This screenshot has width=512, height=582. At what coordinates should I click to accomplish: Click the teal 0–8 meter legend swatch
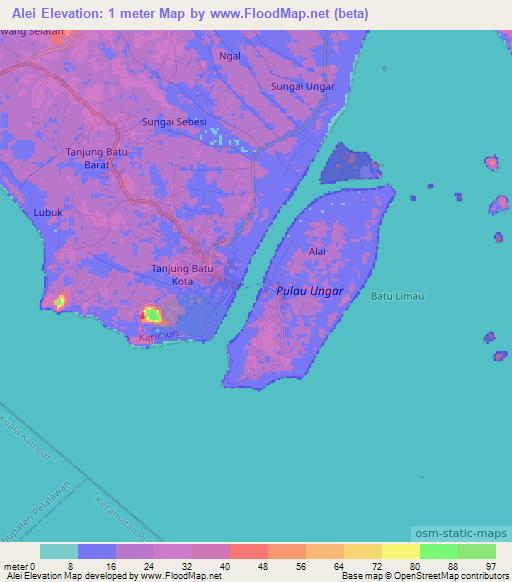point(59,551)
